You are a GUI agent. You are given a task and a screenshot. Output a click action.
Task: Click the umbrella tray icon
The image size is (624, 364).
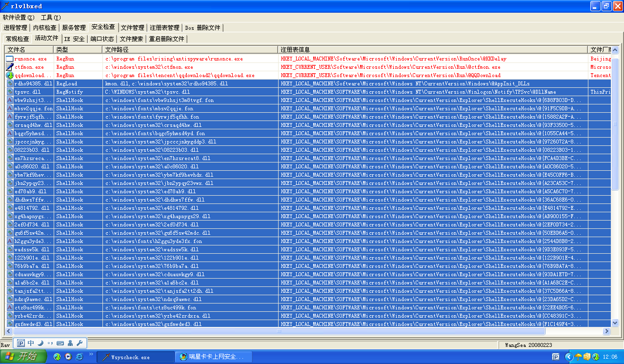[579, 357]
